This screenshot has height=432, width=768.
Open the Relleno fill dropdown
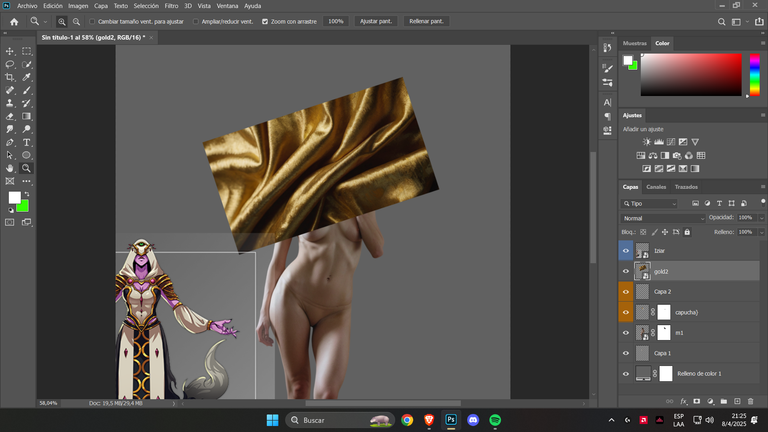pos(762,232)
